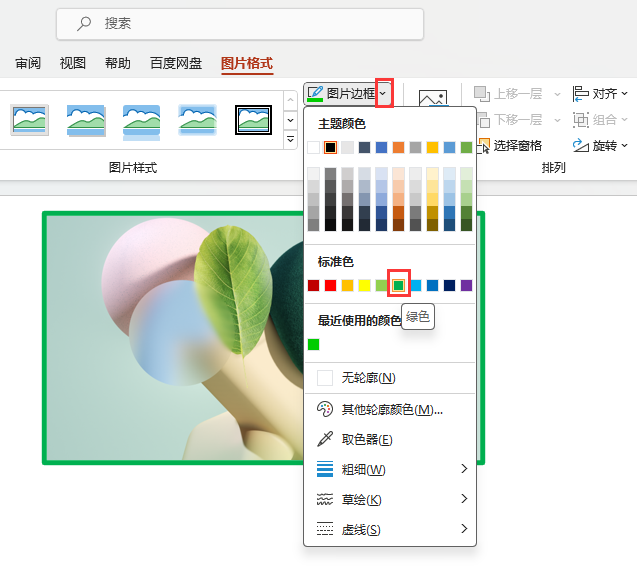Open the 粗细(W) weight submenu
This screenshot has height=582, width=637.
tap(390, 469)
